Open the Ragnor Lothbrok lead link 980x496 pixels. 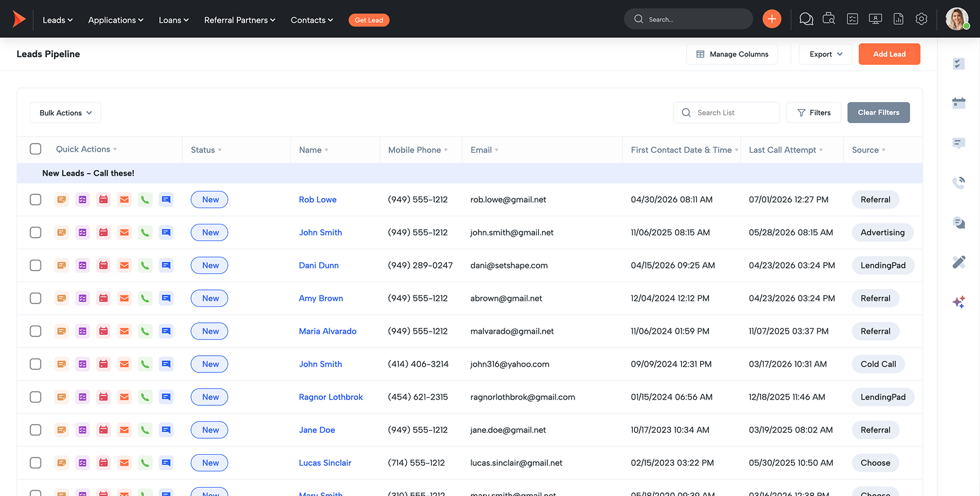331,397
